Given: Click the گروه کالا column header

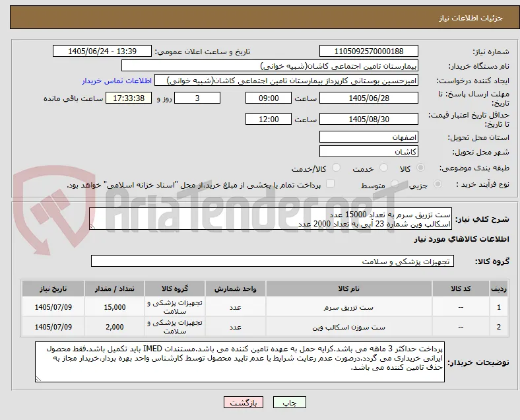Looking at the screenshot, I should 175,289.
